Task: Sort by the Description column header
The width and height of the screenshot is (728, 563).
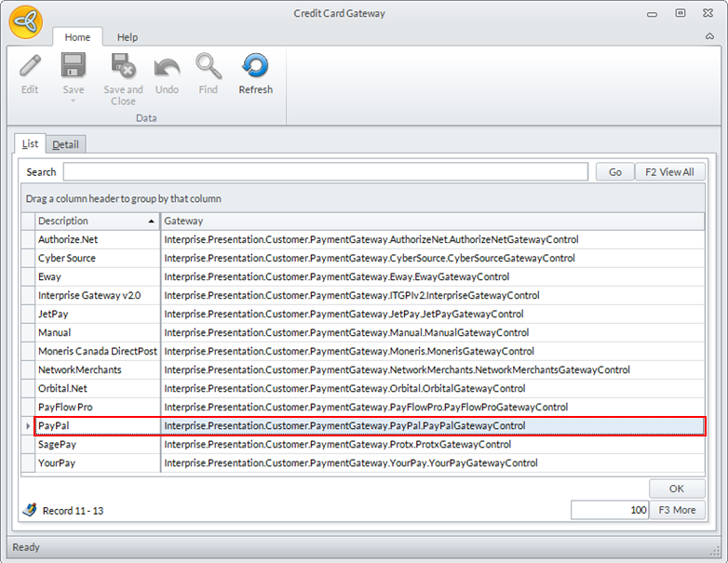Action: pos(91,221)
